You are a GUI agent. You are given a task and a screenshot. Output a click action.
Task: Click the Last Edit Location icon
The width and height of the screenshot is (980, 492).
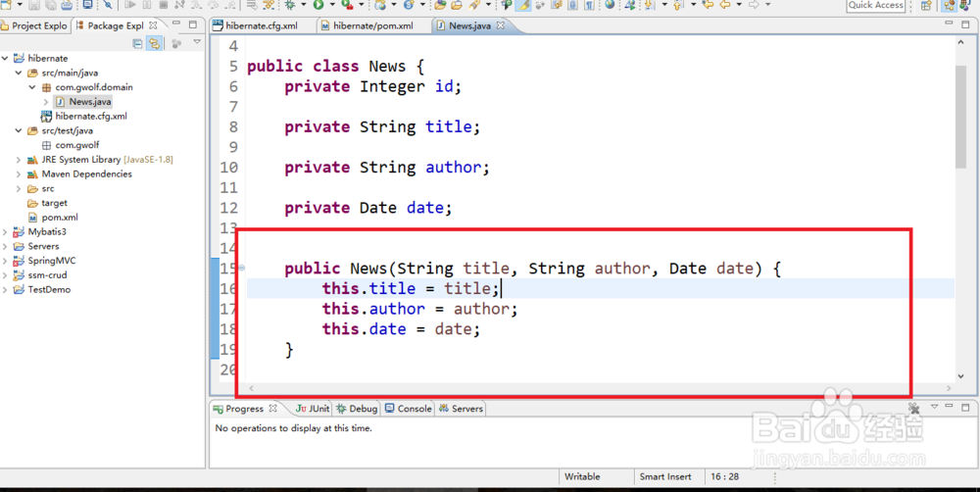(x=708, y=5)
